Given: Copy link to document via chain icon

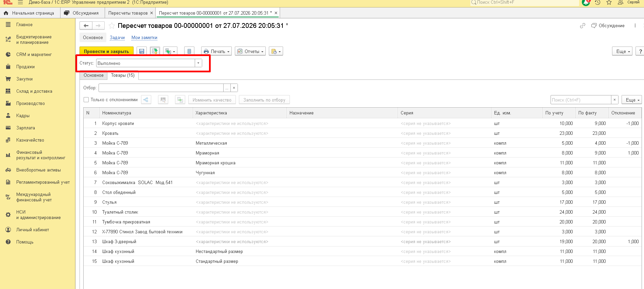Looking at the screenshot, I should [582, 26].
